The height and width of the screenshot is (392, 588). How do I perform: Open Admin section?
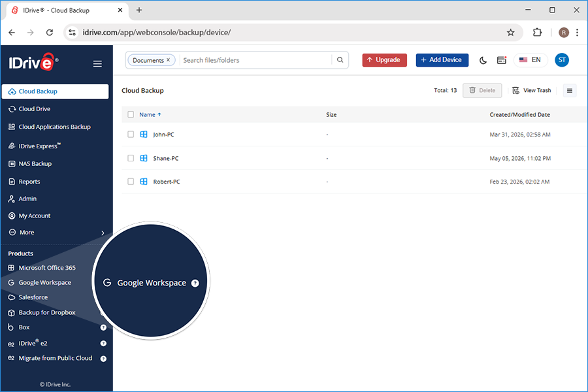[x=27, y=199]
